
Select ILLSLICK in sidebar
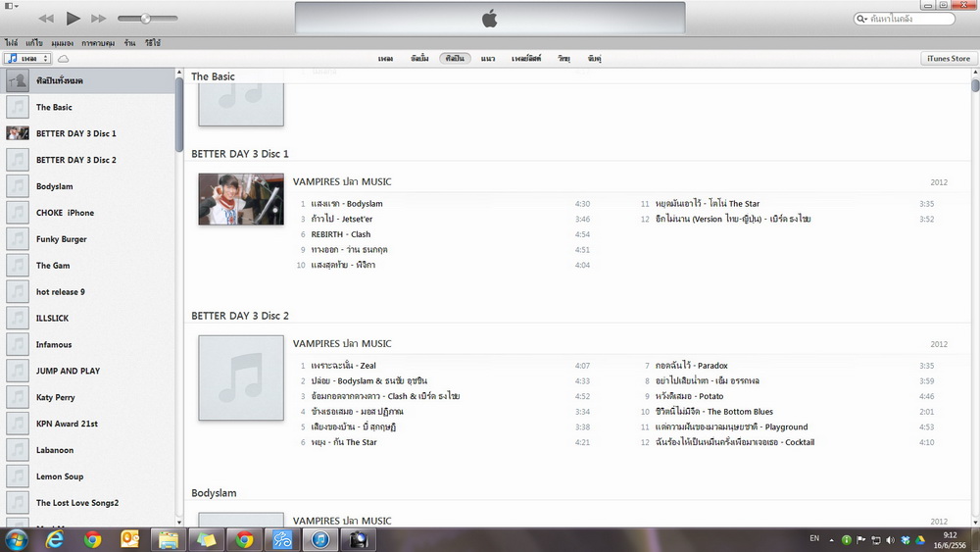(x=87, y=318)
